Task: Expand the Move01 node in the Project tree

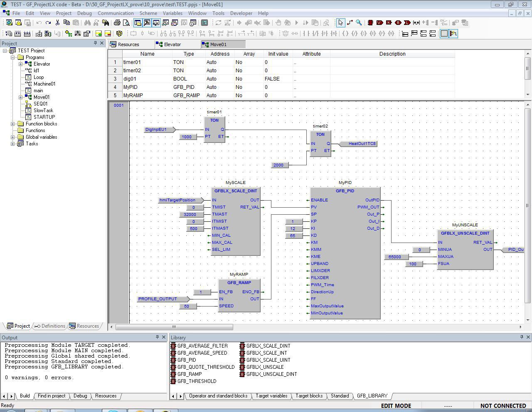Action: (x=20, y=97)
